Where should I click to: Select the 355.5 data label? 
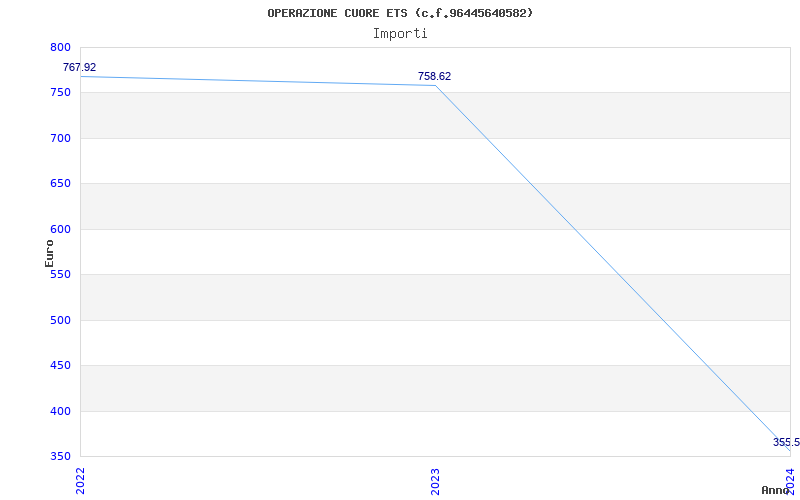786,442
